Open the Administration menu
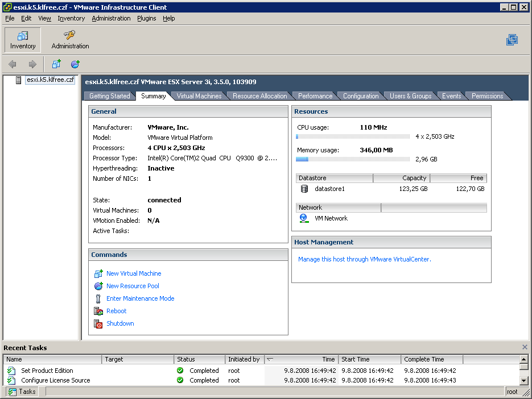 coord(112,18)
